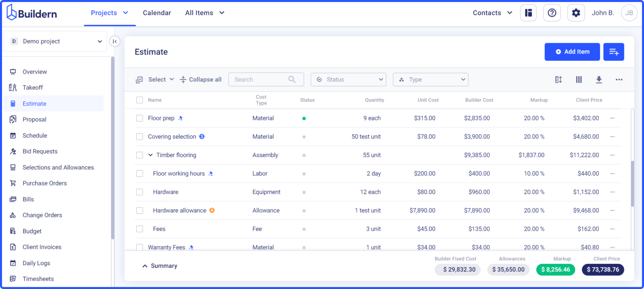The height and width of the screenshot is (289, 644).
Task: Tick the checkbox for Hardware allowance
Action: point(140,211)
